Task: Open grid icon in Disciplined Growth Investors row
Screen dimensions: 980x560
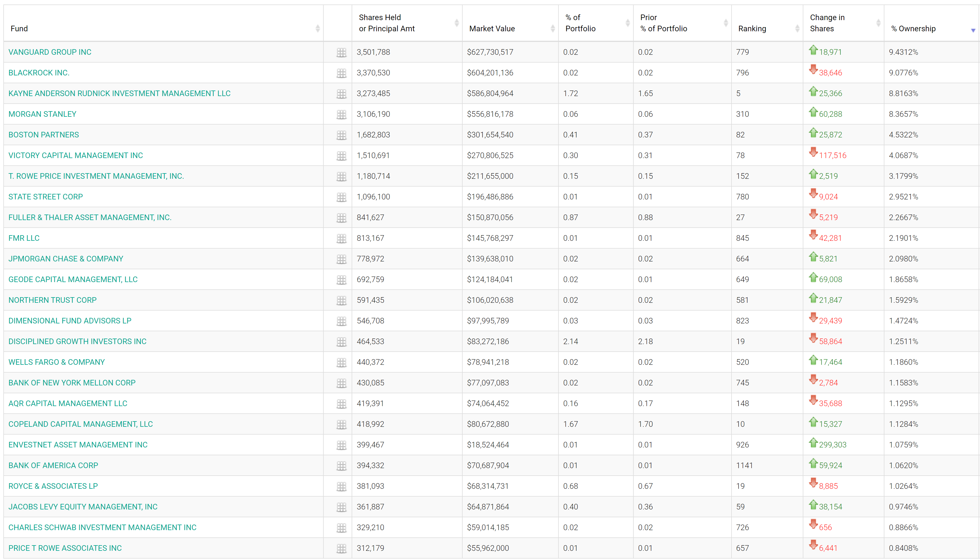Action: click(x=341, y=342)
